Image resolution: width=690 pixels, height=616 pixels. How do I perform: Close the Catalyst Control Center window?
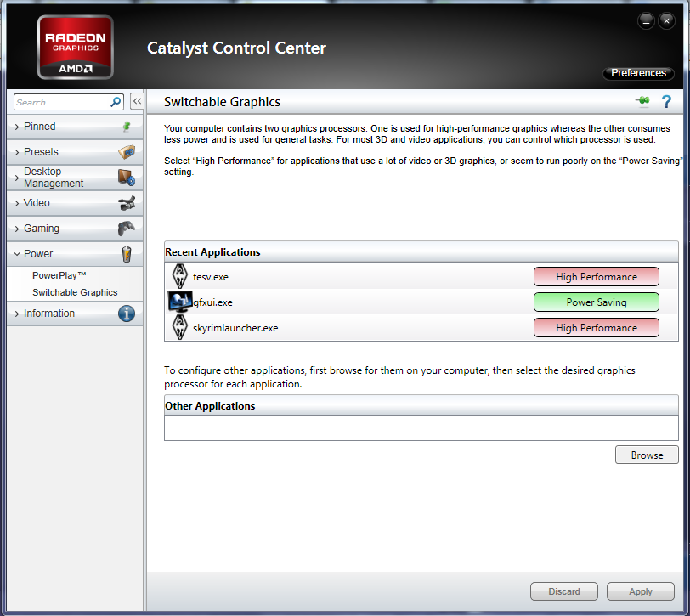(x=667, y=20)
